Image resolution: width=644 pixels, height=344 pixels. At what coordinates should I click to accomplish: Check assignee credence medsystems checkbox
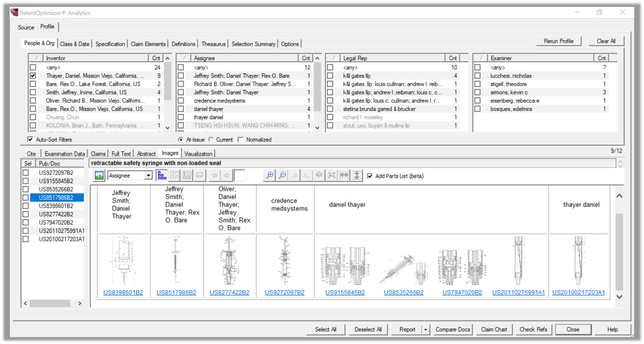point(181,101)
